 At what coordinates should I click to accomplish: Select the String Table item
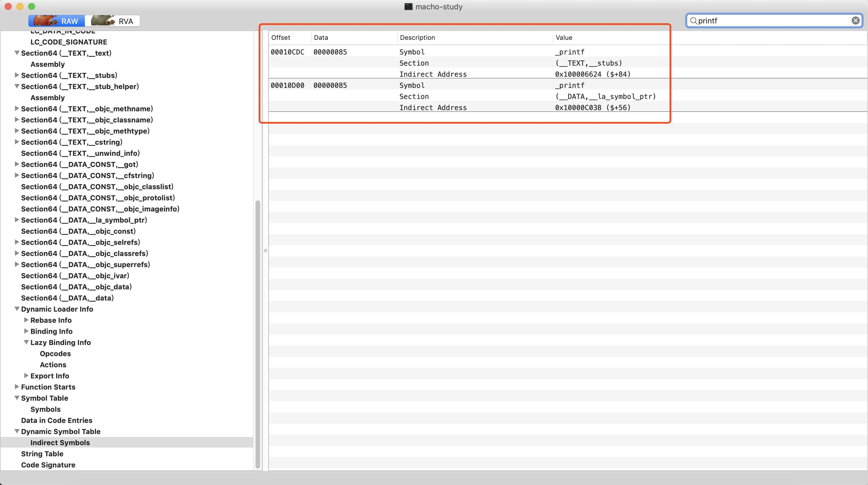[42, 454]
